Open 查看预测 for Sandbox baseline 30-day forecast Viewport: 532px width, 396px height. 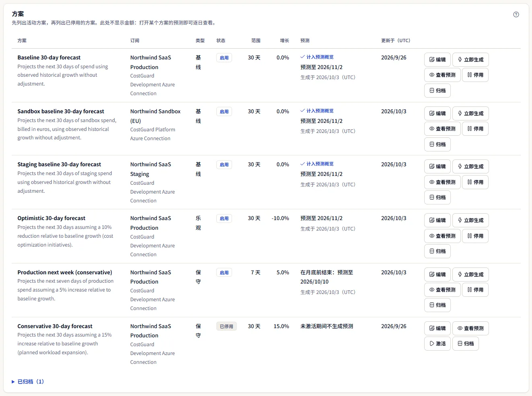click(x=442, y=129)
